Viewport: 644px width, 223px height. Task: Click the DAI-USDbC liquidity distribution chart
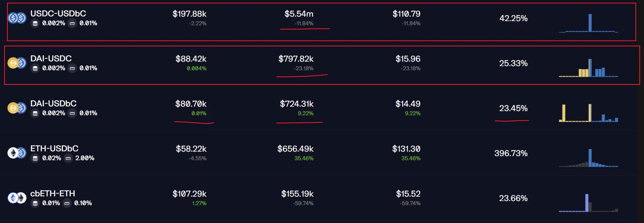click(x=588, y=113)
